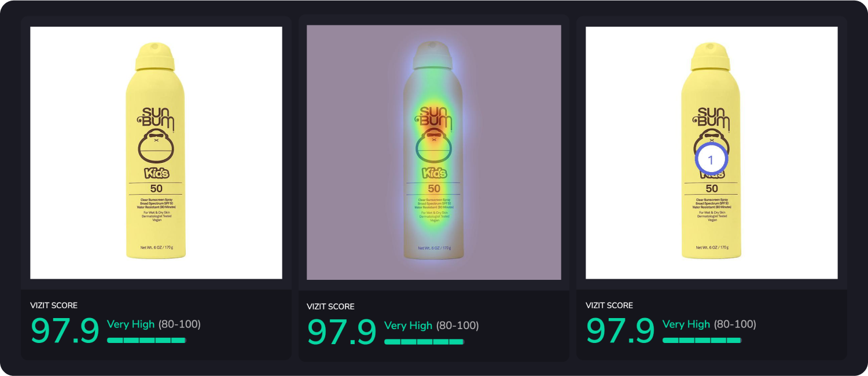Select the attention marker image thumbnail
Image resolution: width=868 pixels, height=376 pixels.
pos(712,153)
